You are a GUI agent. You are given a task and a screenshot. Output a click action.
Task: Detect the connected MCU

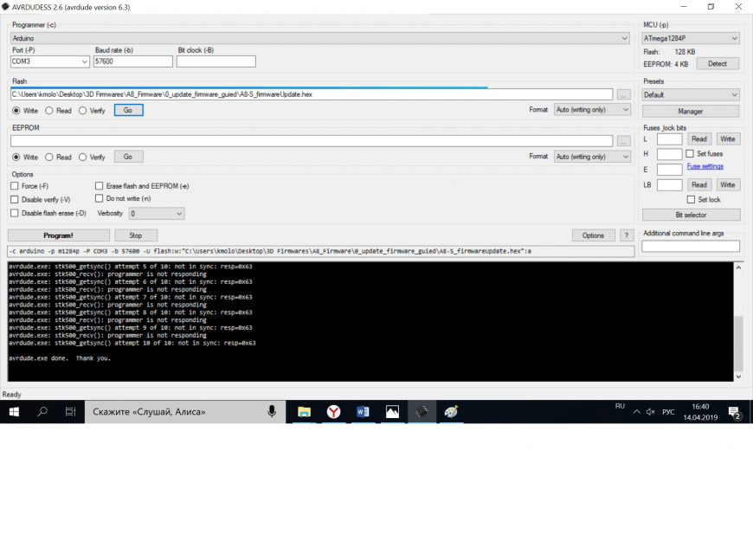click(717, 63)
